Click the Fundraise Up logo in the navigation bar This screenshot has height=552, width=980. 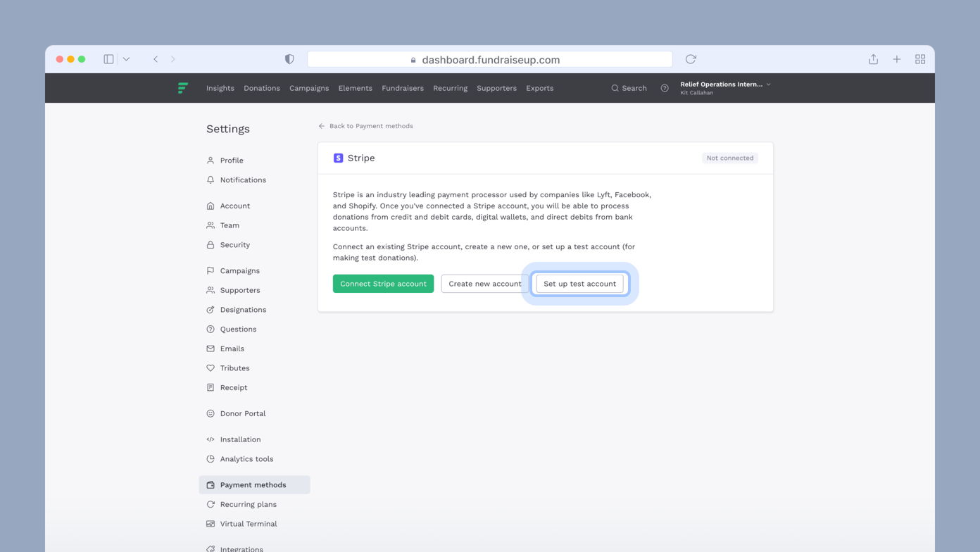(x=182, y=87)
